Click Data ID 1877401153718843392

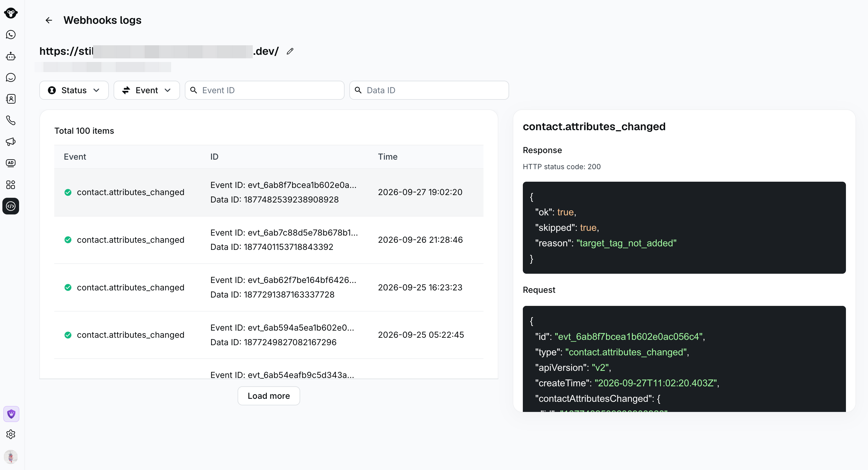click(x=272, y=247)
